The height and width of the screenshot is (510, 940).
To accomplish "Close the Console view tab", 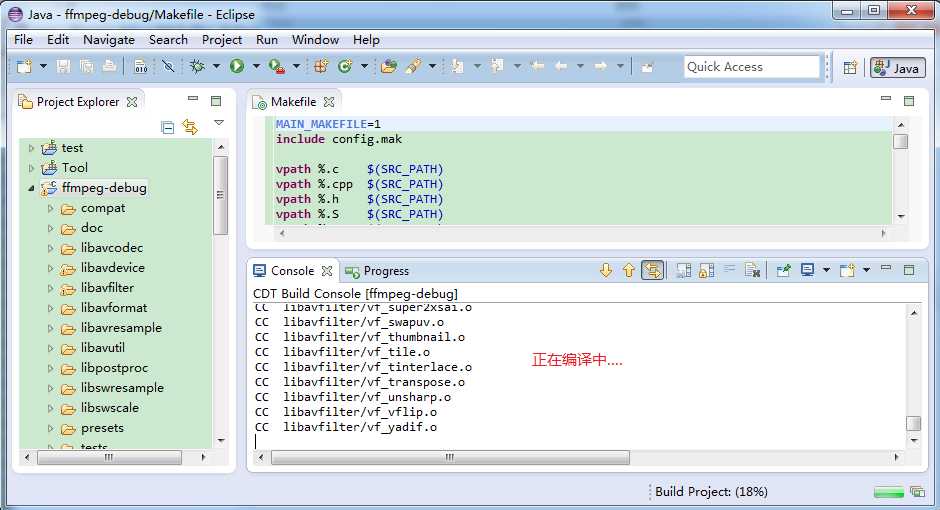I will click(327, 271).
